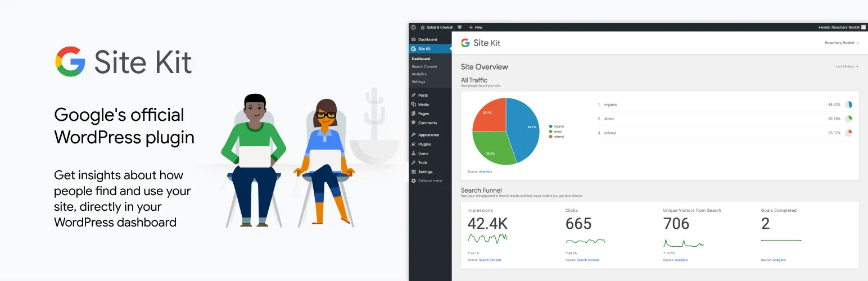Click the green direct legend dot
Screen dimensions: 868x281
[x=550, y=132]
